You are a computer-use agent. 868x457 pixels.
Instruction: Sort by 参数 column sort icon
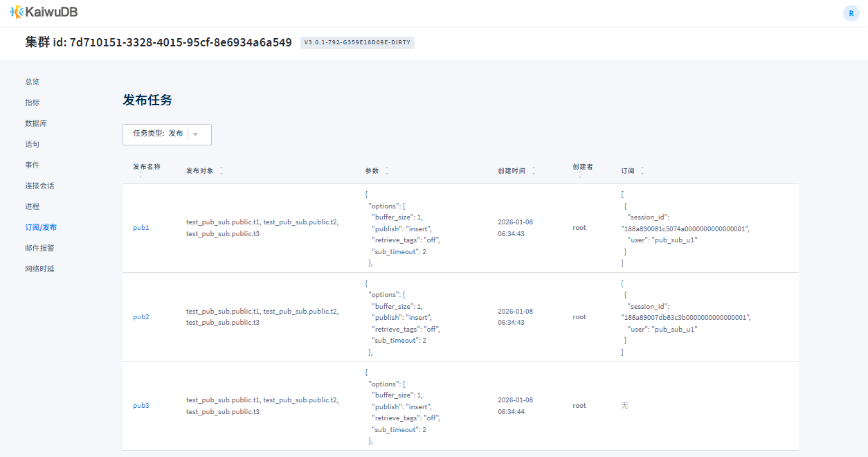(x=387, y=170)
